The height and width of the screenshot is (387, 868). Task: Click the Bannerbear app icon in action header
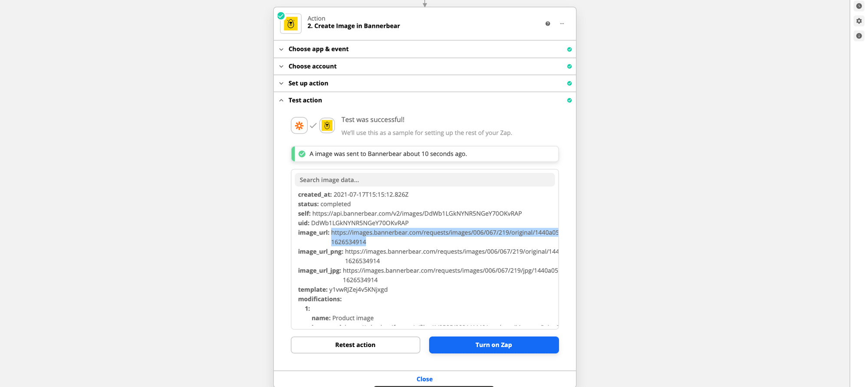pos(291,24)
